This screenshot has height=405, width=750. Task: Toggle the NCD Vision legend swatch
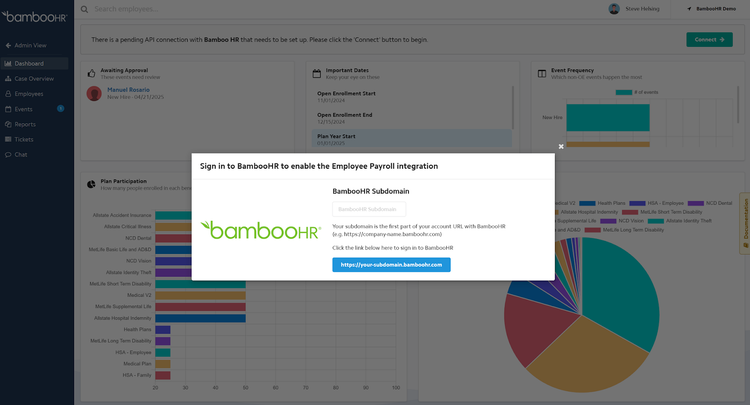tap(608, 221)
